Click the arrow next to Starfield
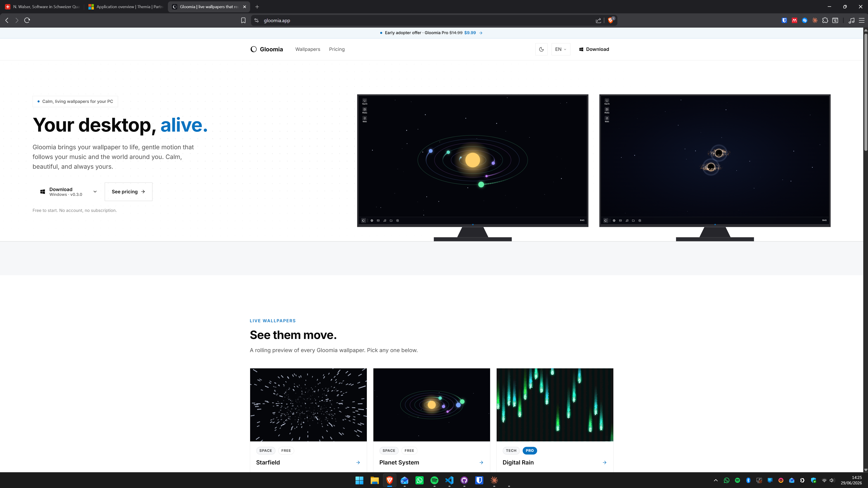868x488 pixels. tap(358, 462)
